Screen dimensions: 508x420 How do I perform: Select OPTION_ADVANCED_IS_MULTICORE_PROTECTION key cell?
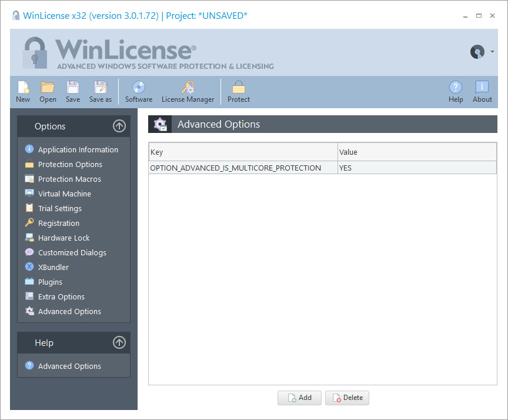click(243, 168)
